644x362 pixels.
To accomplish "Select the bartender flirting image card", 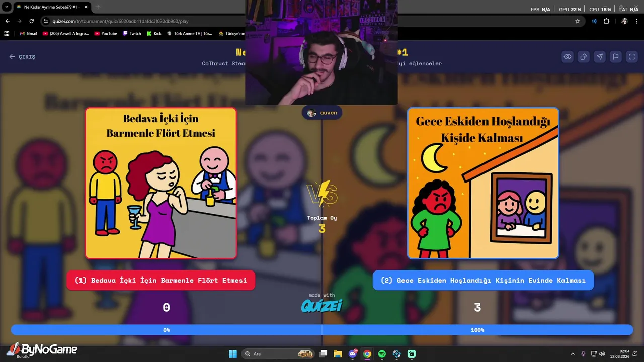I will (160, 183).
